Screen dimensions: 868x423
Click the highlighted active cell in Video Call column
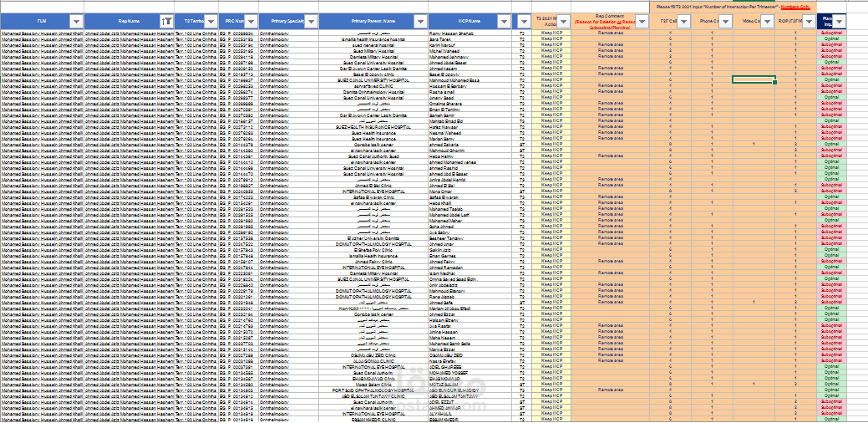754,79
